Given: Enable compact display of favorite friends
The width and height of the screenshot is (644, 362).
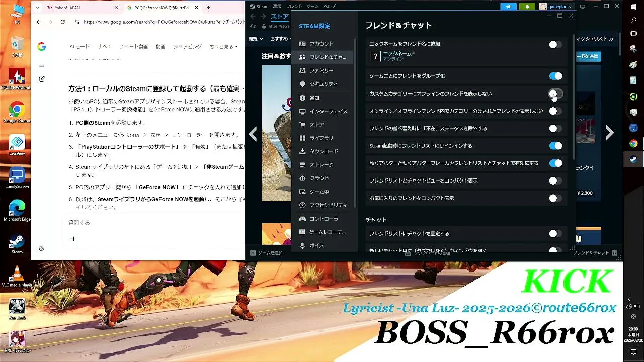Looking at the screenshot, I should 555,198.
